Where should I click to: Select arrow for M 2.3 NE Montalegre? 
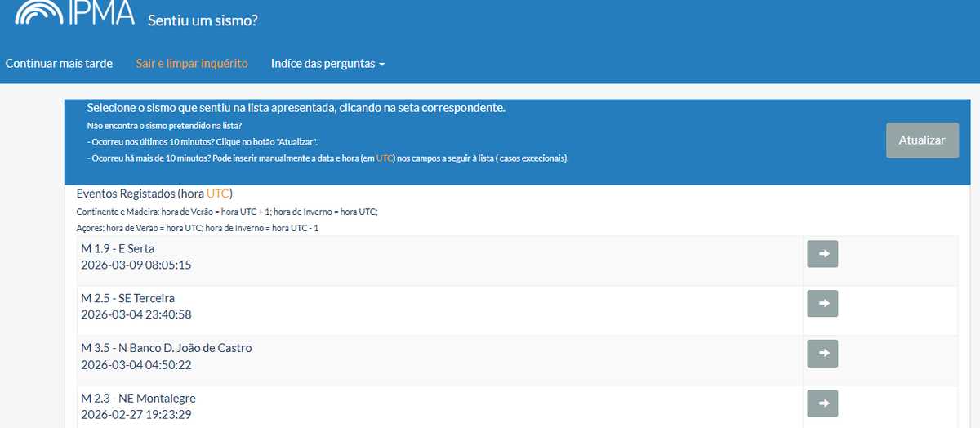822,403
